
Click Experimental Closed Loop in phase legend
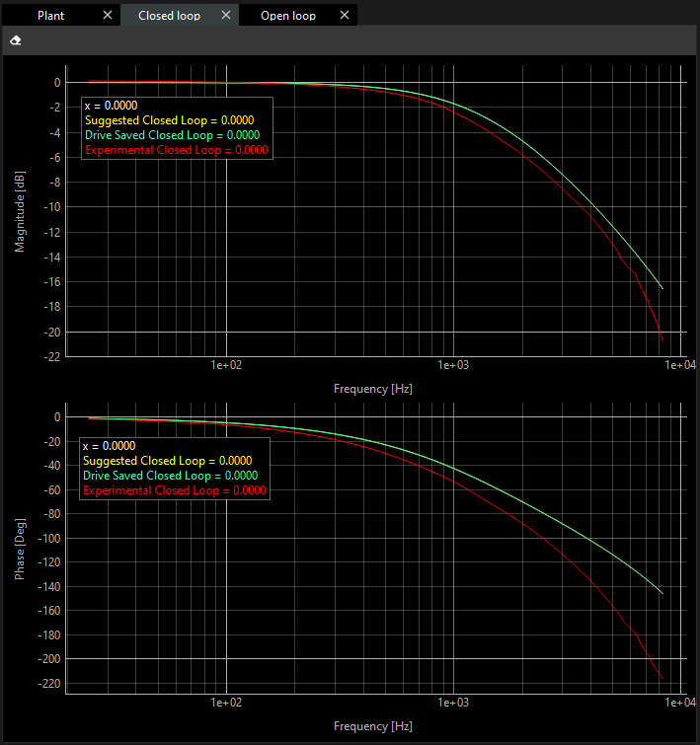[x=175, y=489]
